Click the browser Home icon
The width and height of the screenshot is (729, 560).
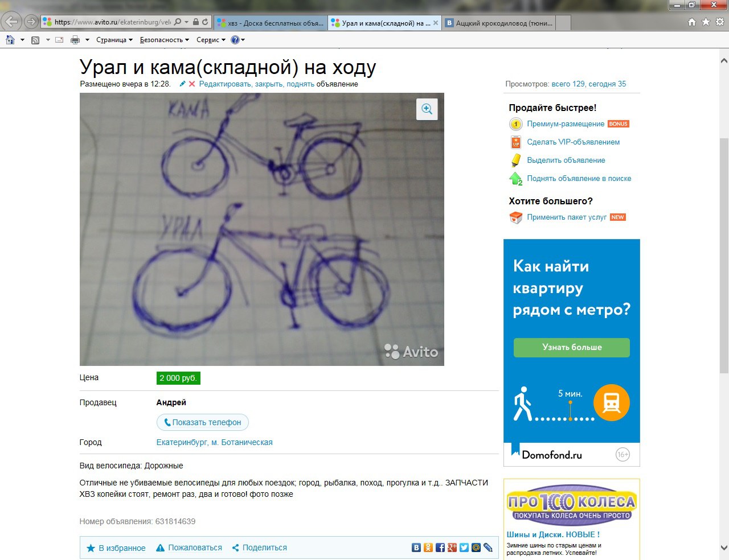pos(692,22)
